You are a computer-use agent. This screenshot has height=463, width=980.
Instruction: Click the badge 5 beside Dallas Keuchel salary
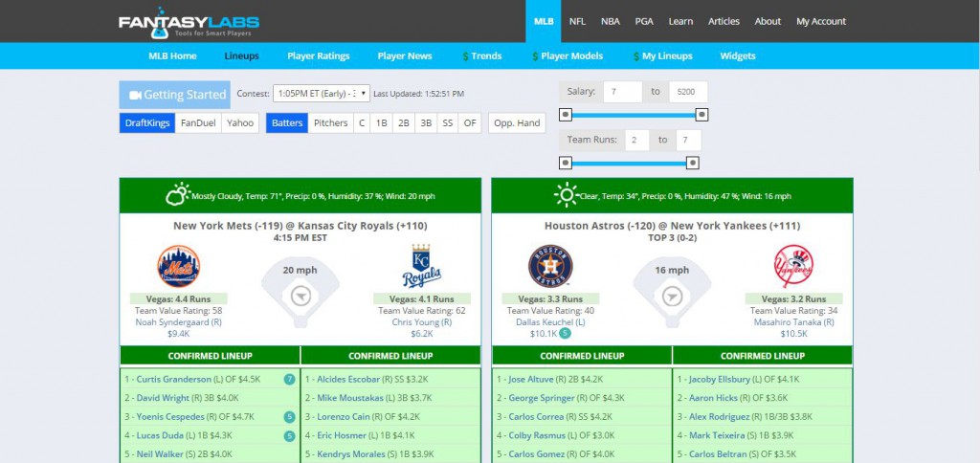click(565, 334)
